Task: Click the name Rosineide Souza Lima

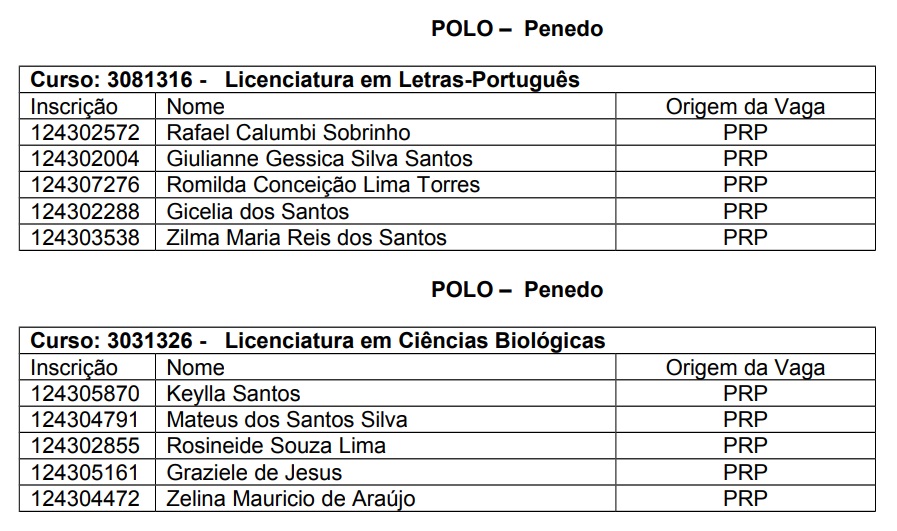Action: click(276, 446)
